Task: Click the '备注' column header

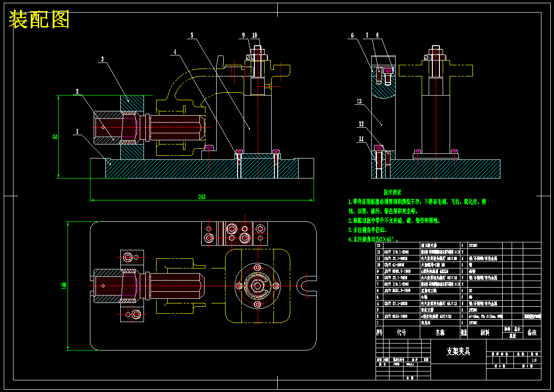Action: [532, 333]
